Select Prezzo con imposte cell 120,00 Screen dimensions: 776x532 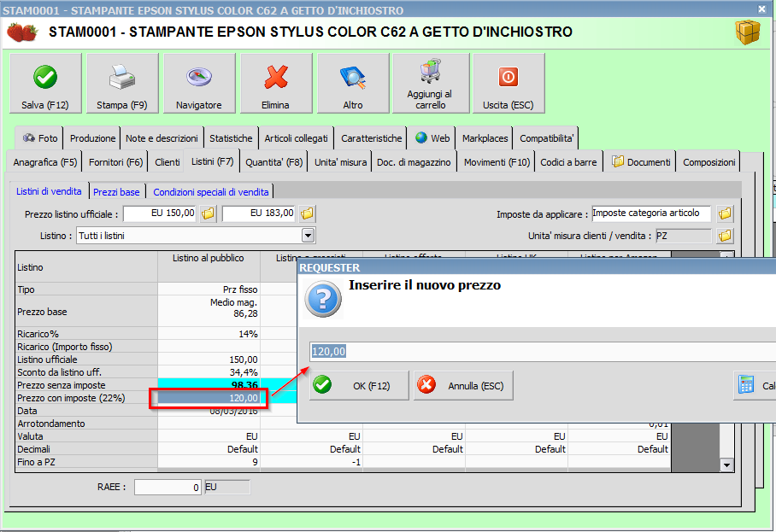click(x=209, y=398)
